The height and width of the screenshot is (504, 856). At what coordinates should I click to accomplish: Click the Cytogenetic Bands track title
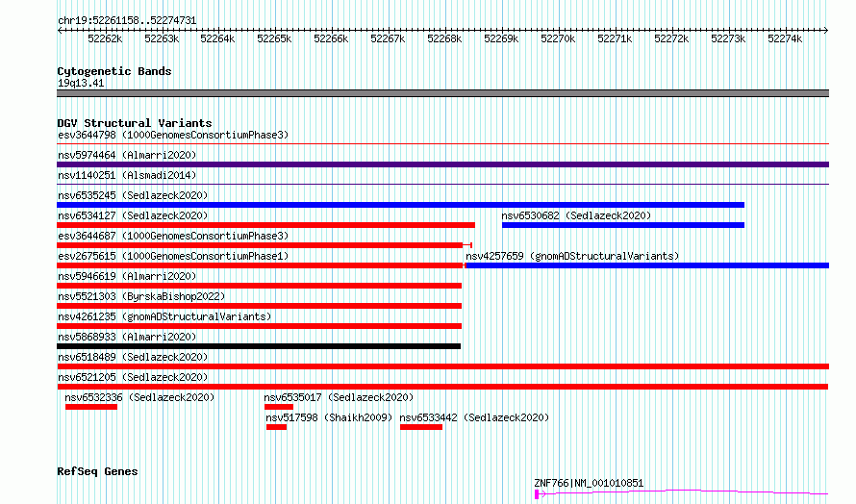pos(114,71)
